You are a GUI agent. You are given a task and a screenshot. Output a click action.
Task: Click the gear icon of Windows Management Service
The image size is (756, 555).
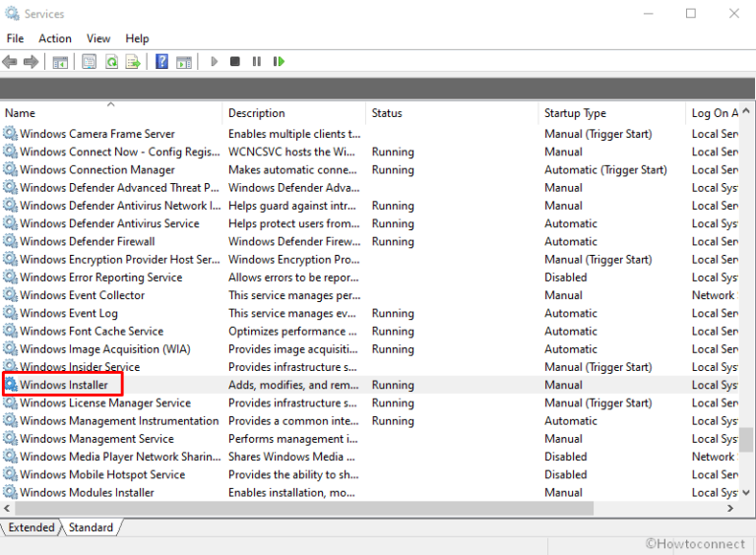click(11, 438)
